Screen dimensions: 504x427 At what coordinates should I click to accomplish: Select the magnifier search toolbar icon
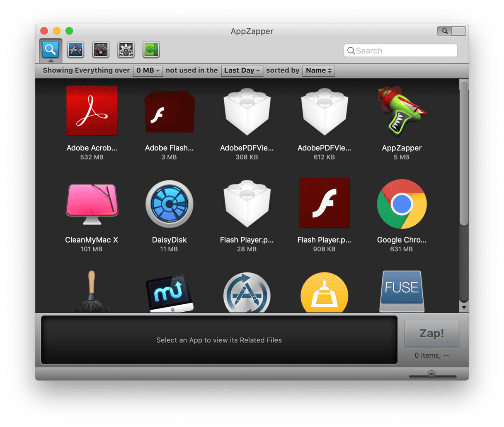point(51,50)
